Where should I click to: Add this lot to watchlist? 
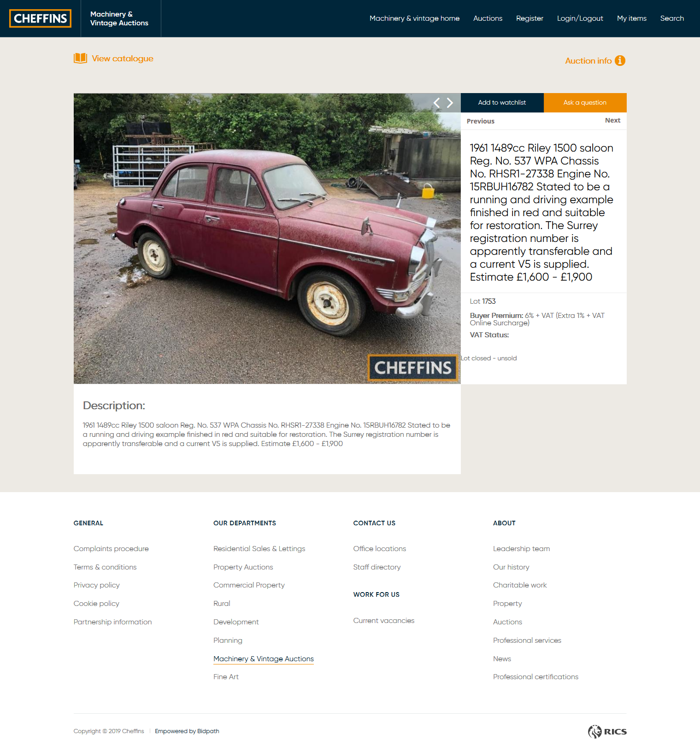click(x=502, y=102)
